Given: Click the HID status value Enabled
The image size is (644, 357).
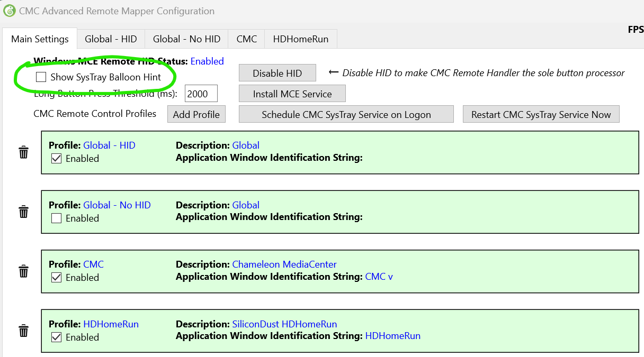Looking at the screenshot, I should (207, 61).
